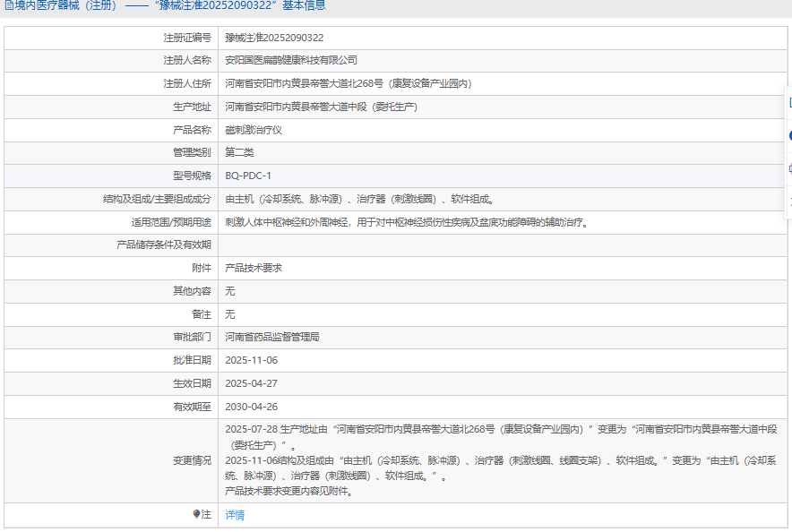Click the 详情 details link

point(235,515)
